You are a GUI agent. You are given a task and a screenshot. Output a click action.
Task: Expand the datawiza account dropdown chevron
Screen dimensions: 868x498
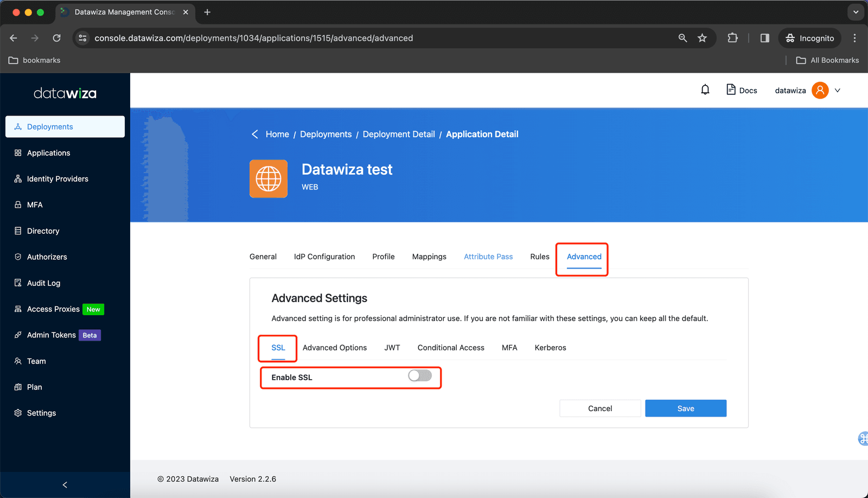tap(838, 91)
